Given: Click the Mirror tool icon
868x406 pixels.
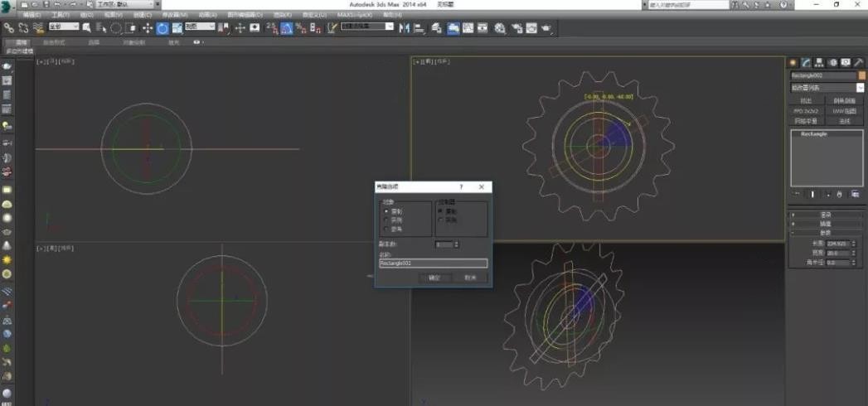Looking at the screenshot, I should (405, 28).
